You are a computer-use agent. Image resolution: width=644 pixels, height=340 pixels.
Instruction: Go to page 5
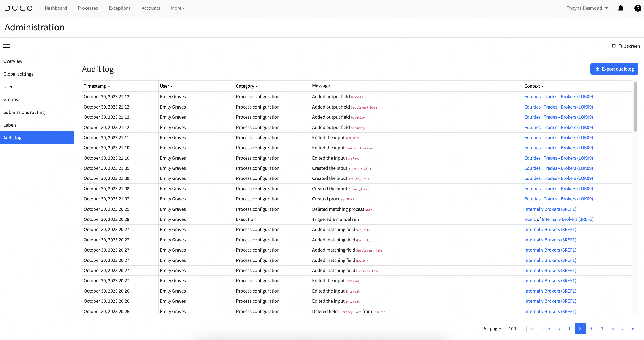[612, 329]
